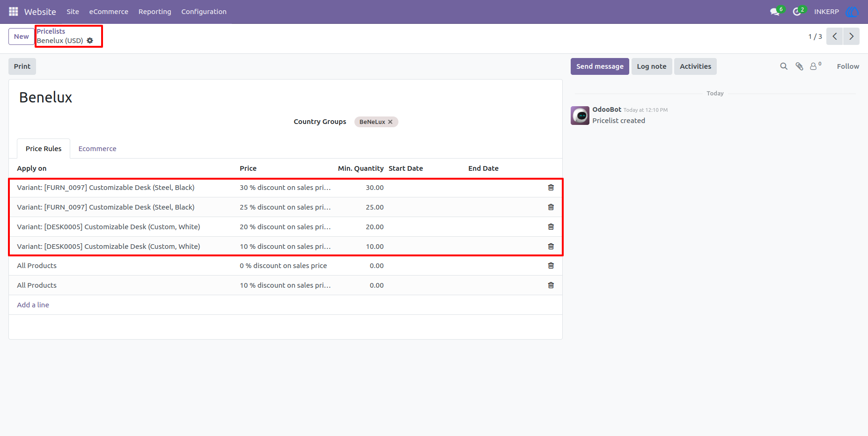Click the chatter search magnifier icon
This screenshot has width=868, height=436.
tap(784, 66)
